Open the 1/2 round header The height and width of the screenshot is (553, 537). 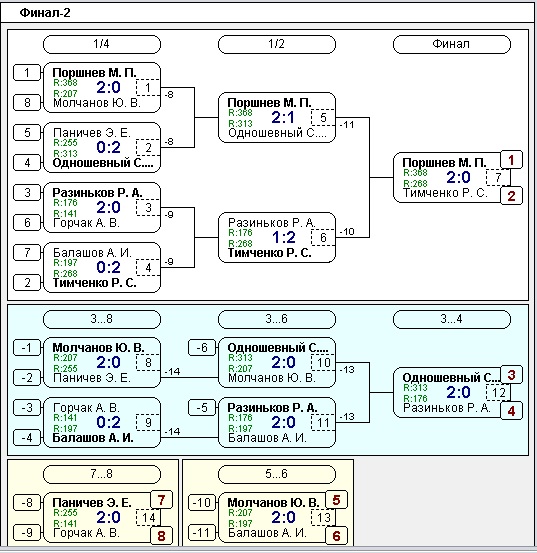pyautogui.click(x=277, y=44)
